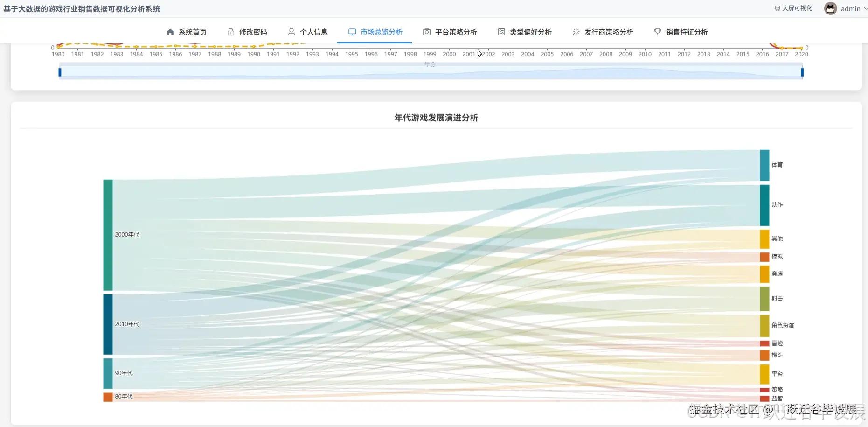Click the 平台 genre node bar
The width and height of the screenshot is (868, 427).
click(764, 375)
